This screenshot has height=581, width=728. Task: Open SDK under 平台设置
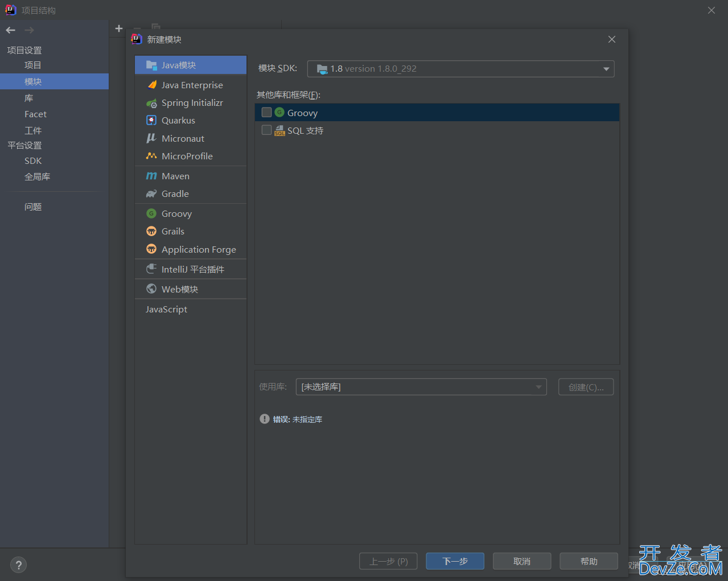pyautogui.click(x=33, y=160)
